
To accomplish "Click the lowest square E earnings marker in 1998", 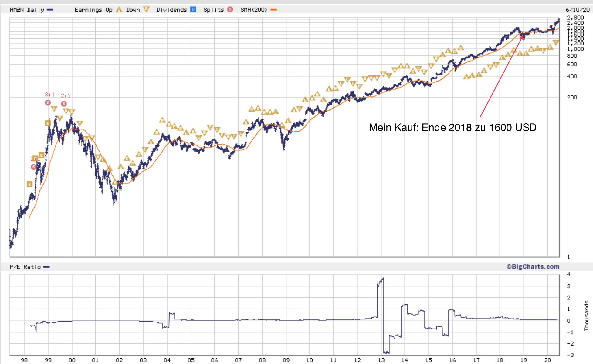I will (29, 184).
